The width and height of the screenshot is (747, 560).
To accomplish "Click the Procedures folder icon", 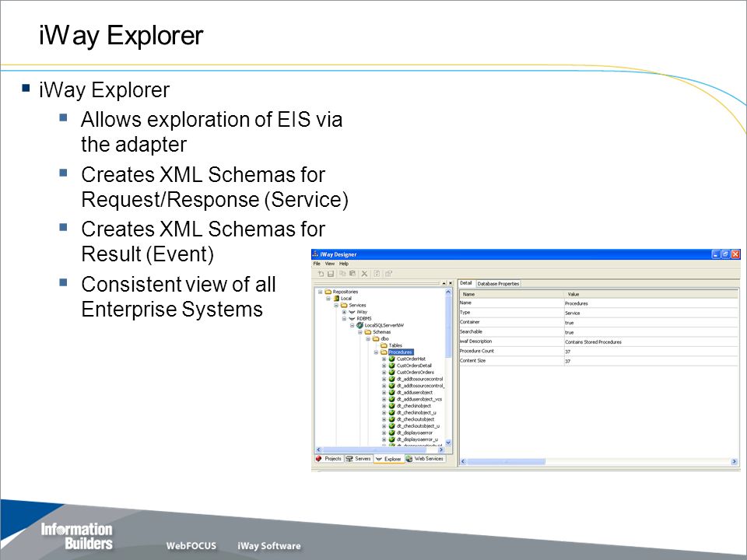I will (x=384, y=352).
